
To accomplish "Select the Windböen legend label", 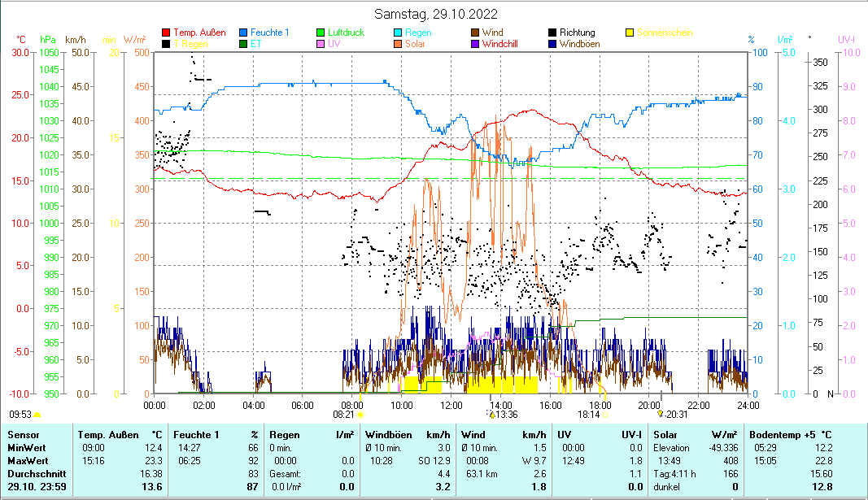I will point(580,44).
